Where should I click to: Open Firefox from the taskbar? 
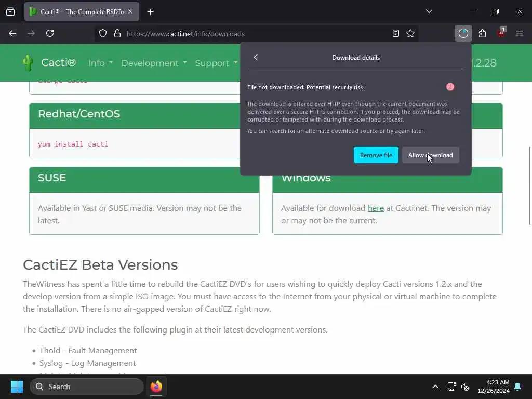[x=156, y=387]
